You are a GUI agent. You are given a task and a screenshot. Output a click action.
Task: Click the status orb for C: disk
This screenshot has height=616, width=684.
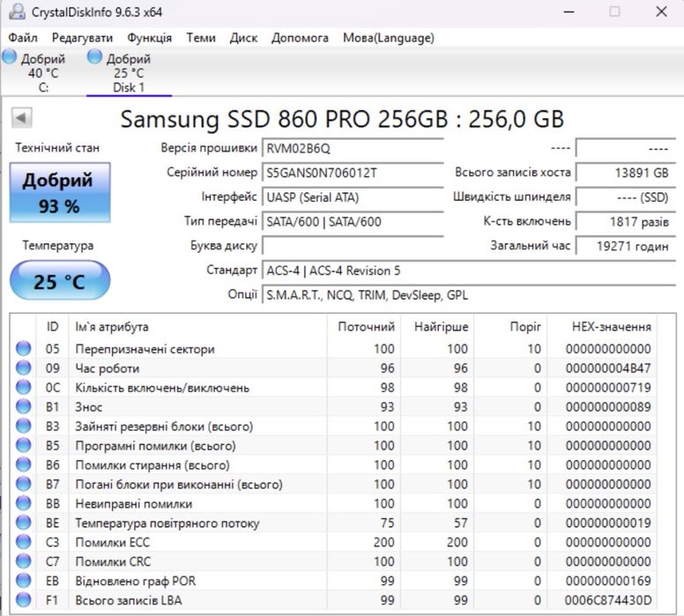pos(9,57)
